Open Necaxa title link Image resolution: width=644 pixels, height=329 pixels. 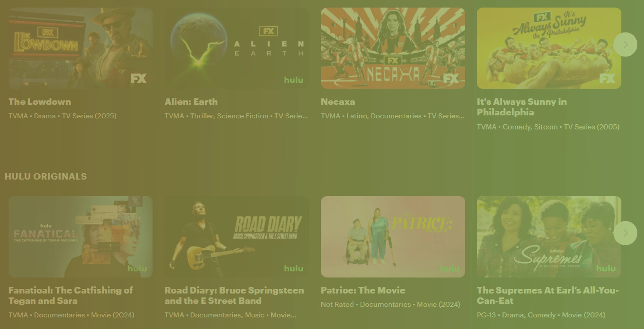click(338, 102)
